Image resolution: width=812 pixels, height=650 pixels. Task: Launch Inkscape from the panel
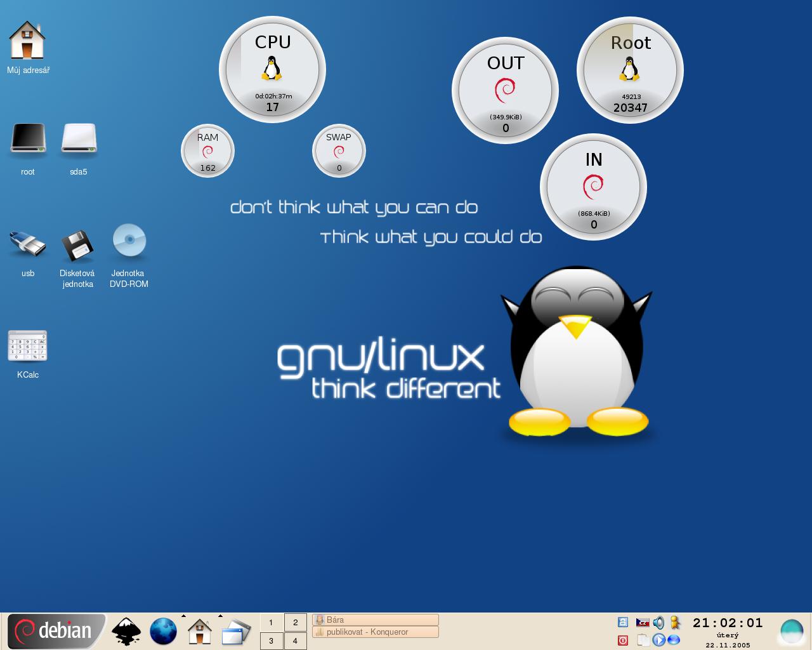[126, 632]
